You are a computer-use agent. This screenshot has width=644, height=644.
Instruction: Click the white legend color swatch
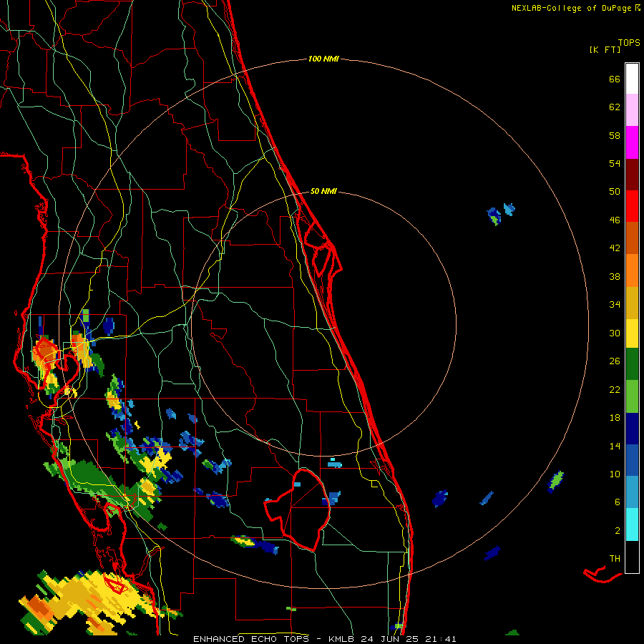pos(632,79)
